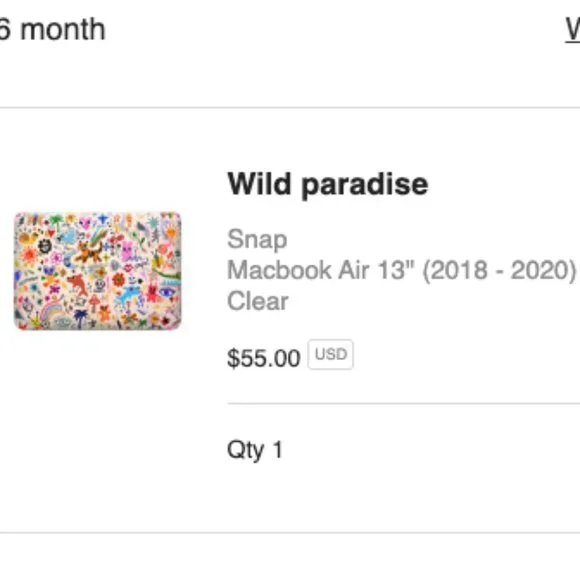Open the Wild paradise case thumbnail
This screenshot has height=580, width=580.
pyautogui.click(x=98, y=271)
